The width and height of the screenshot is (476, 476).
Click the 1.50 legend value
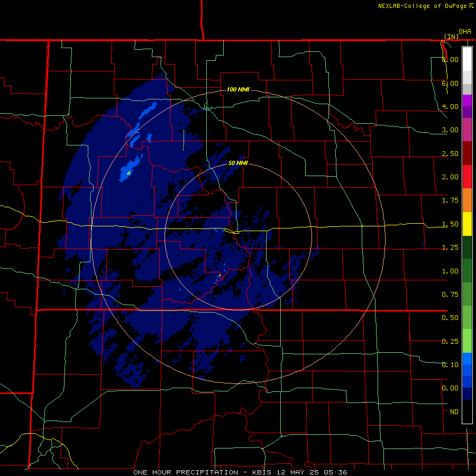pyautogui.click(x=450, y=224)
